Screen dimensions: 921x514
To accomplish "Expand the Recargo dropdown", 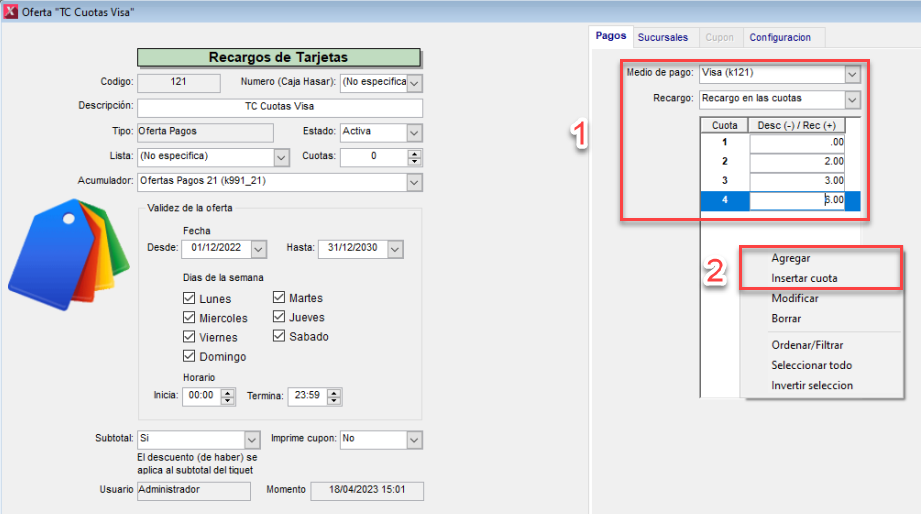I will tap(851, 99).
